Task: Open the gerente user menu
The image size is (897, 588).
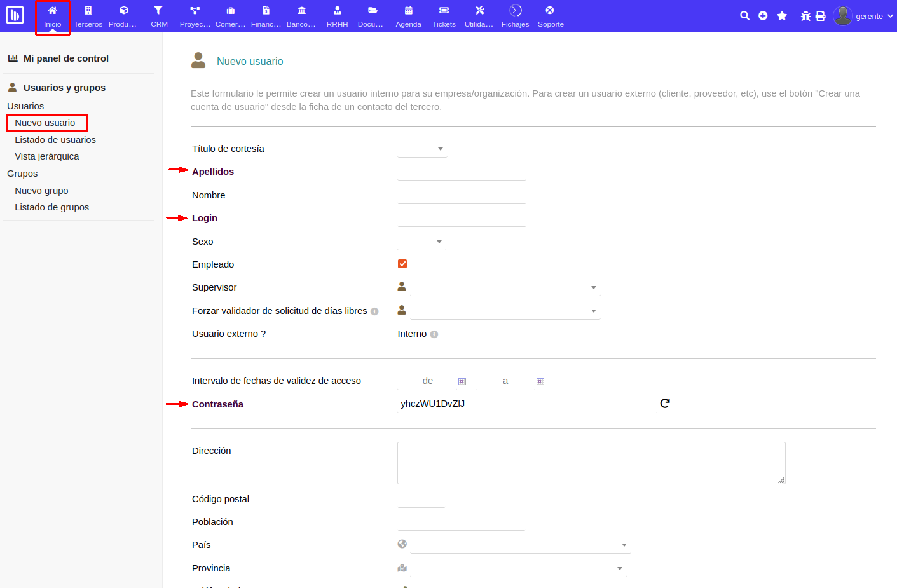Action: [863, 16]
